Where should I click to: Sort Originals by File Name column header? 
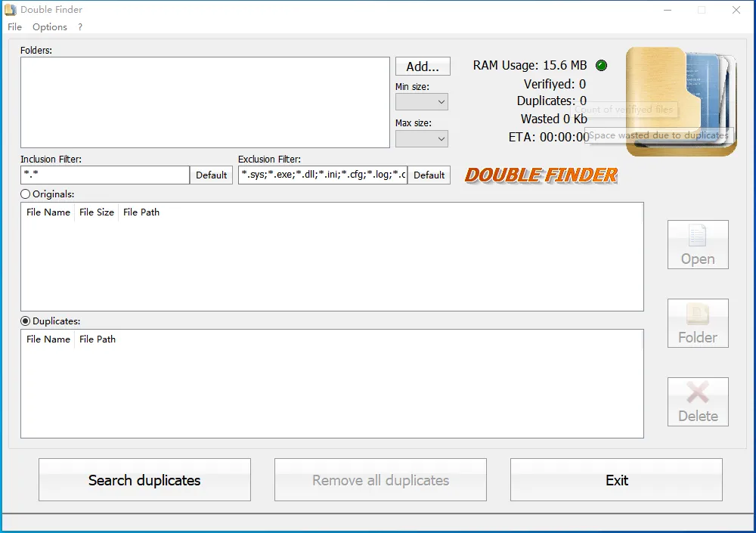pos(48,212)
